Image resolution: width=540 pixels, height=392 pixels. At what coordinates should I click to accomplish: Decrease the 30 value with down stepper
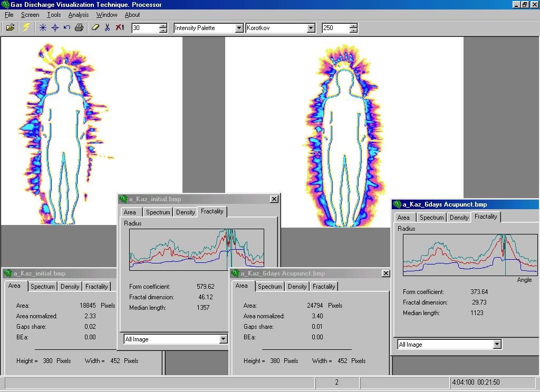click(163, 31)
